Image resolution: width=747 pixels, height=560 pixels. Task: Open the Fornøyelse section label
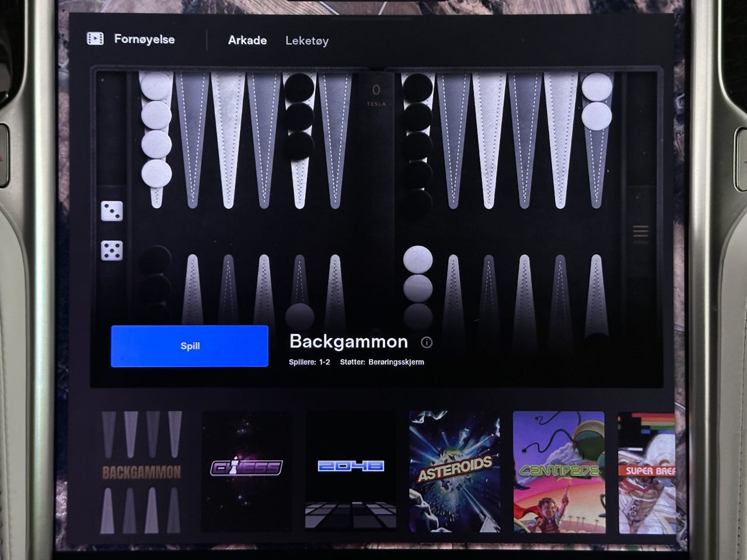pyautogui.click(x=144, y=39)
